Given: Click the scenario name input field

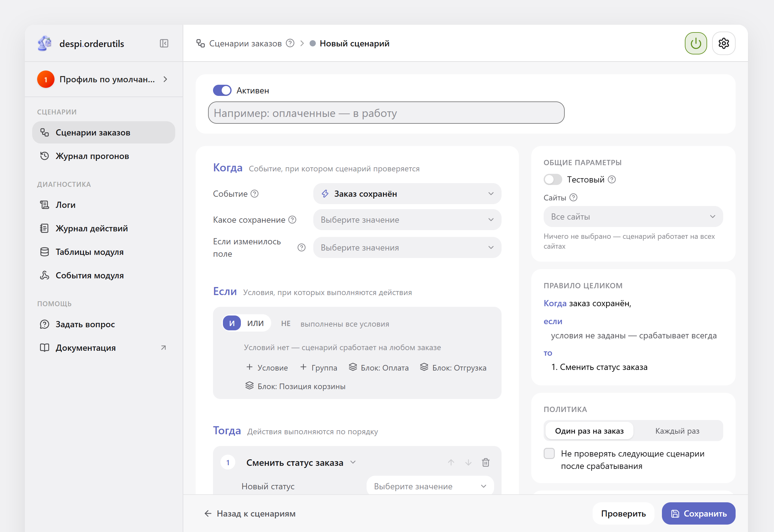Looking at the screenshot, I should point(386,113).
